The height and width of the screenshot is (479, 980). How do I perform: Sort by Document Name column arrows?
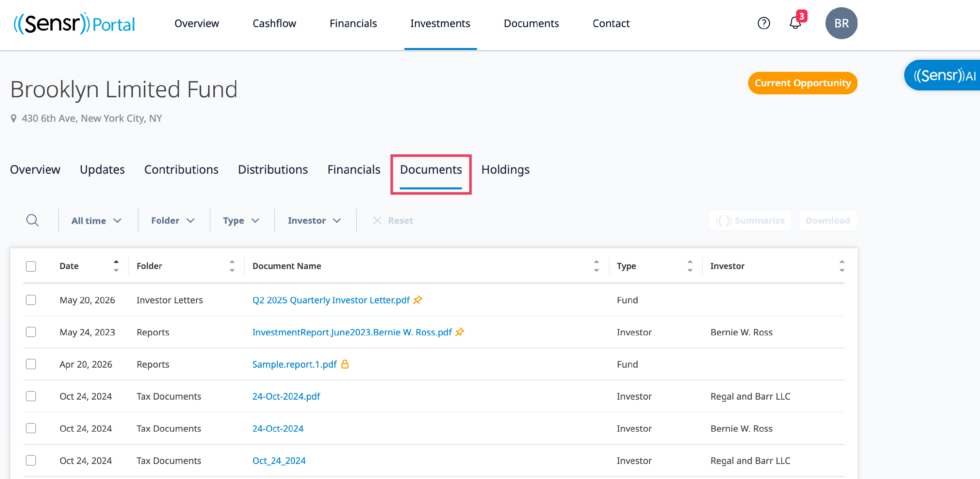[x=596, y=266]
